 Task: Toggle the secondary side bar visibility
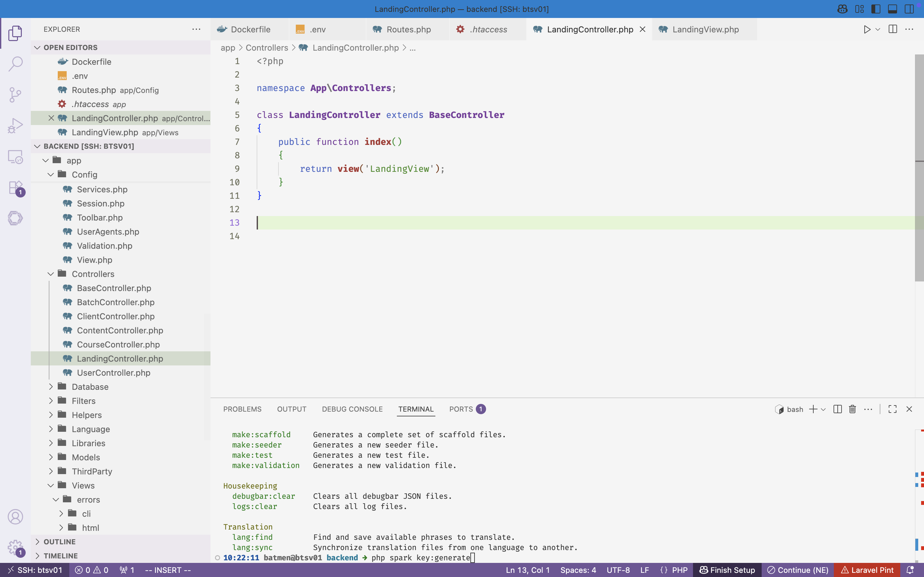pos(909,9)
